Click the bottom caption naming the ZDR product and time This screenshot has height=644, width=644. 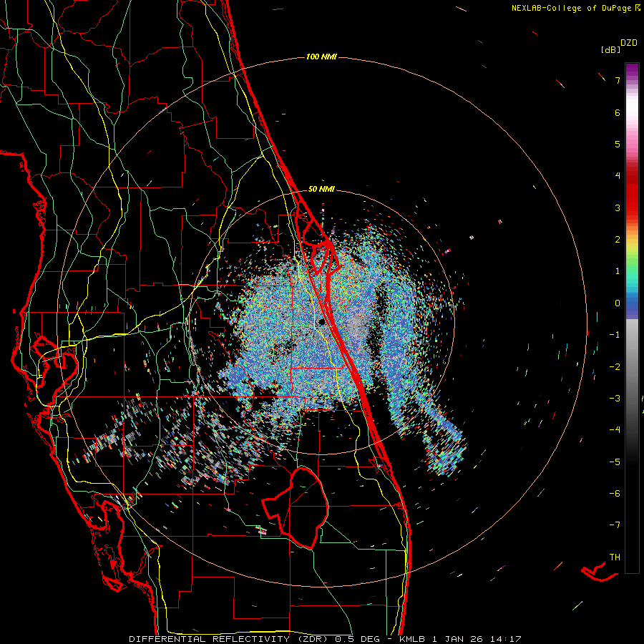[x=325, y=639]
